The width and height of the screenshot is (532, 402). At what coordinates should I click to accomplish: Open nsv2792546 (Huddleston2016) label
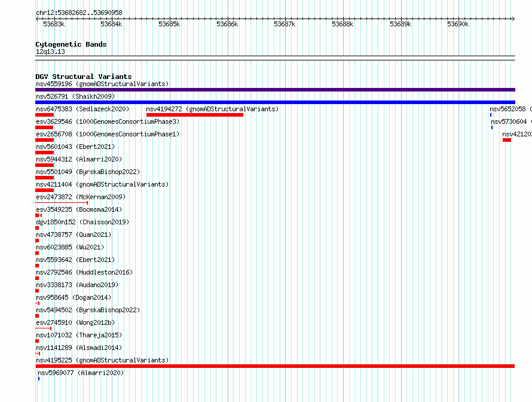84,272
